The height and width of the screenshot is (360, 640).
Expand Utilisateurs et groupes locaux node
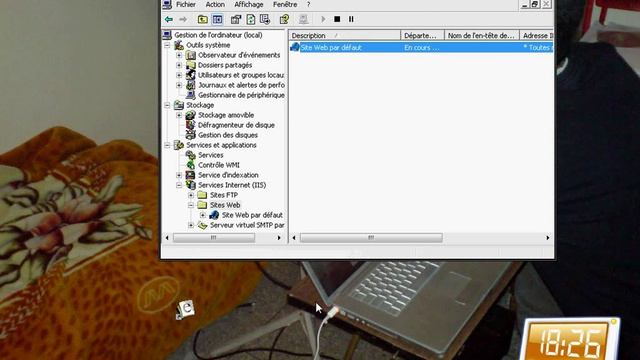point(179,75)
